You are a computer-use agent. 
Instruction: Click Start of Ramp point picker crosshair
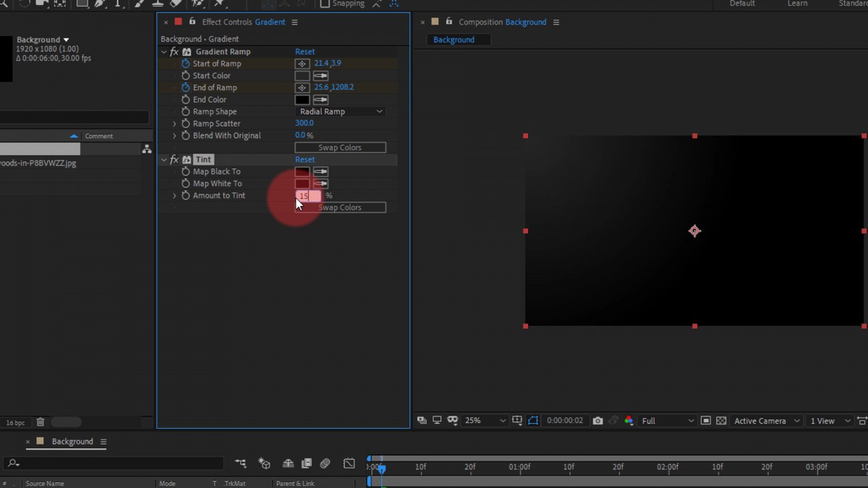(302, 64)
